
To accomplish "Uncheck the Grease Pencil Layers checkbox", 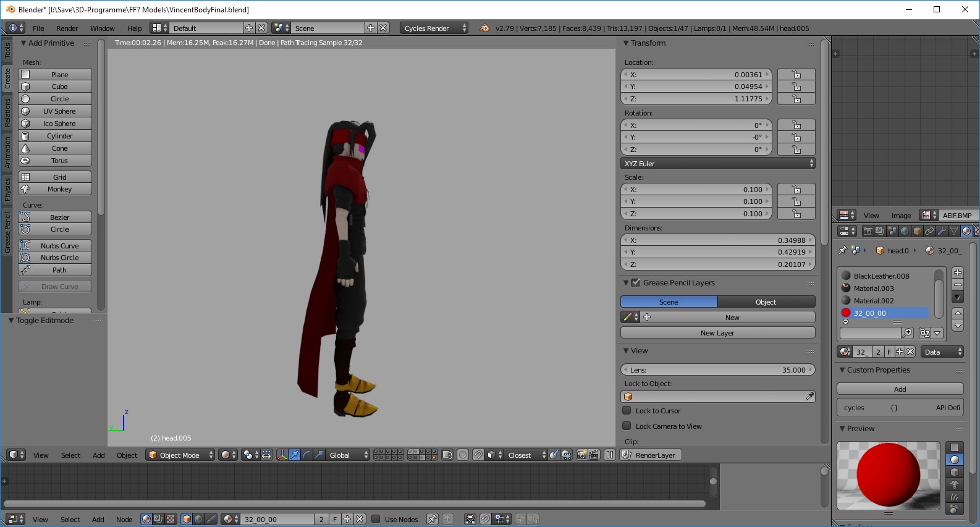I will pos(635,282).
